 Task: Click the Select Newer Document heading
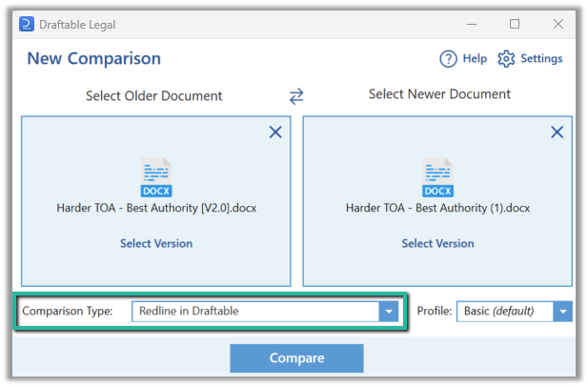(439, 94)
